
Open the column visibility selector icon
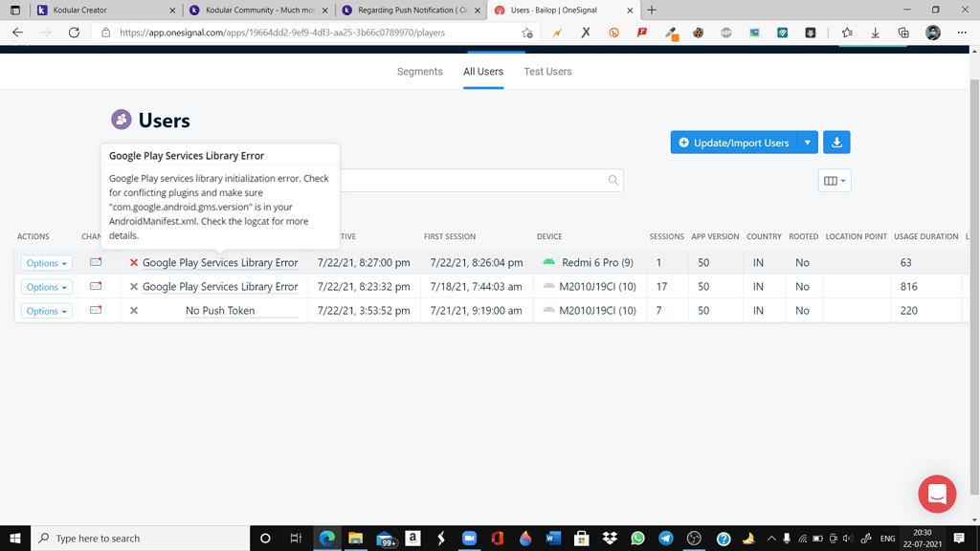(x=835, y=181)
